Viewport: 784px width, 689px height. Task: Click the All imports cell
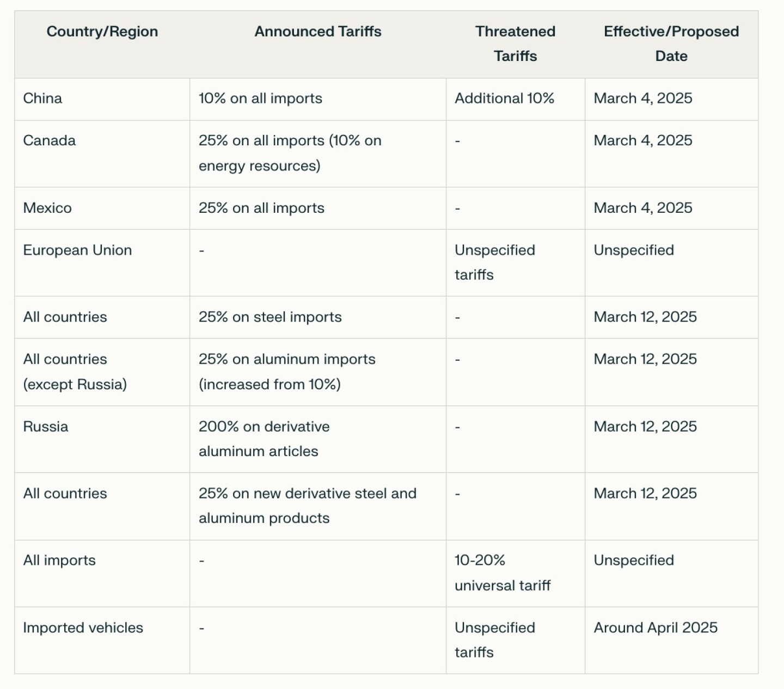[x=59, y=561]
